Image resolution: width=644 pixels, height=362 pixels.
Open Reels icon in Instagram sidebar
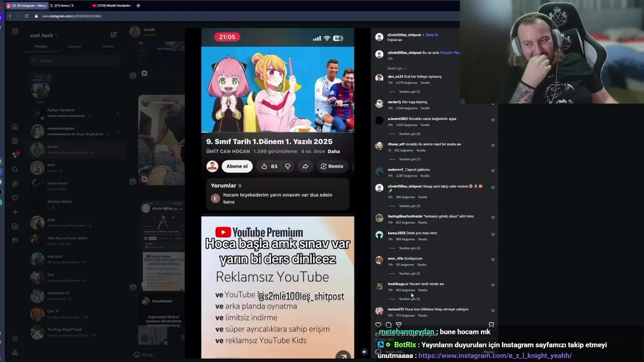point(15,141)
